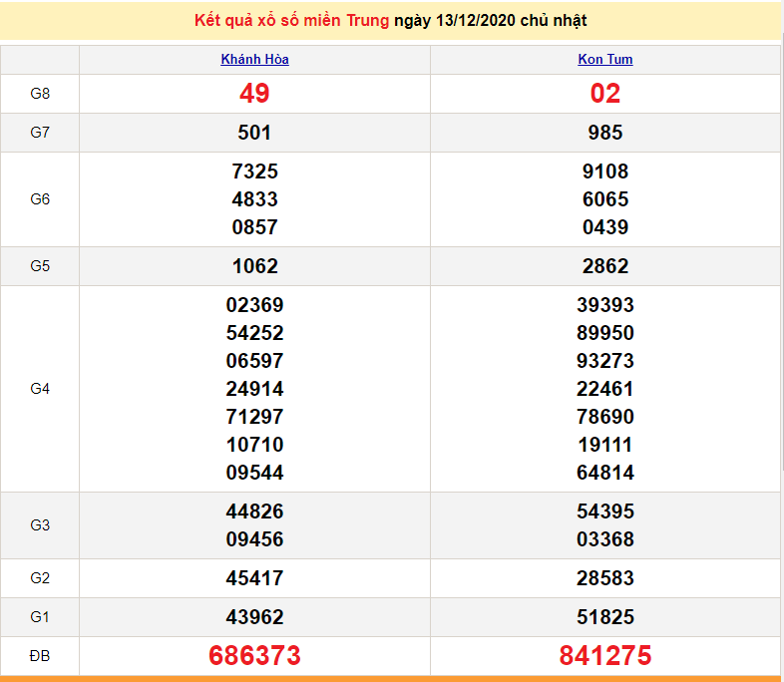Image resolution: width=784 pixels, height=682 pixels.
Task: Select the Khánh Hòa G8 result 49
Action: (254, 94)
